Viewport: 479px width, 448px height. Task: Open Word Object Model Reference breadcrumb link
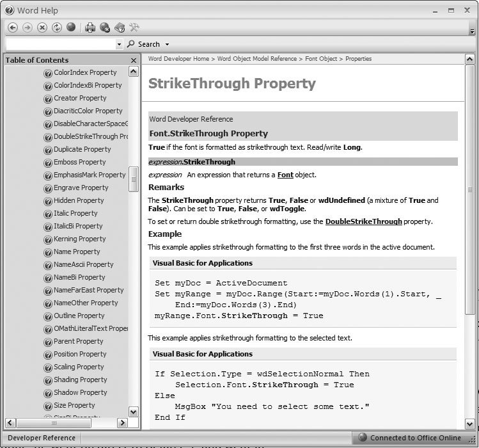[257, 59]
